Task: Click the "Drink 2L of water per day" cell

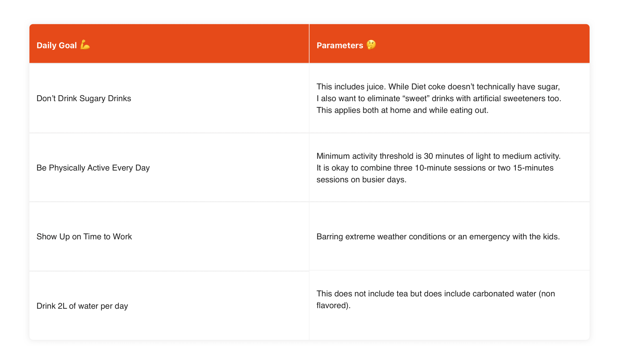Action: [169, 306]
